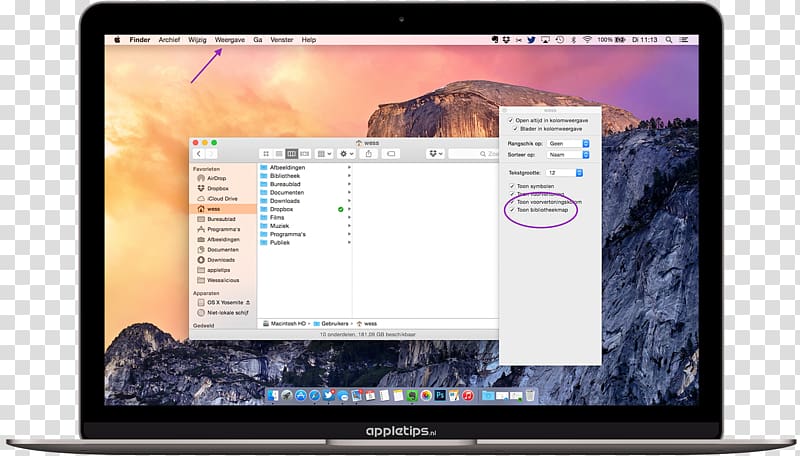Open Spotlight magnifier in menu bar
Viewport: 800px width, 456px height.
tap(668, 40)
